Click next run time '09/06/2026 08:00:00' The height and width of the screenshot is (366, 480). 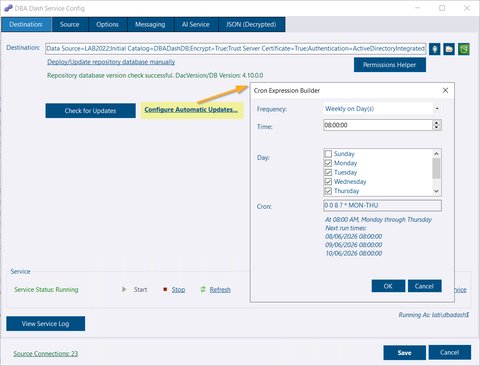point(354,245)
